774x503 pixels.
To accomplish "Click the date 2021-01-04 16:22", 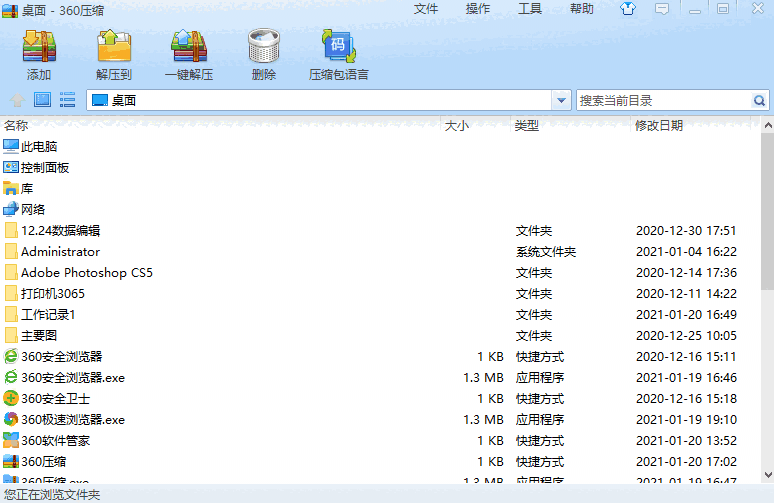I will [686, 252].
